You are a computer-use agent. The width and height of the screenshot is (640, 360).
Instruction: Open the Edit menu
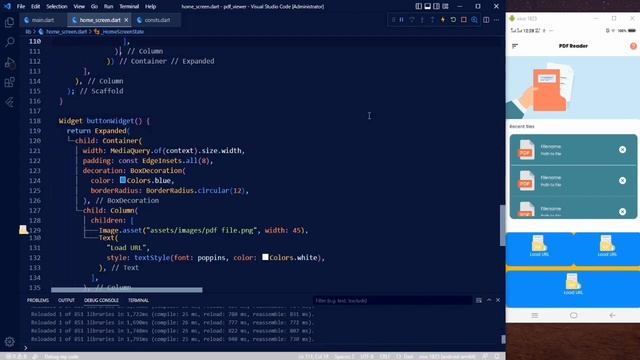(36, 7)
